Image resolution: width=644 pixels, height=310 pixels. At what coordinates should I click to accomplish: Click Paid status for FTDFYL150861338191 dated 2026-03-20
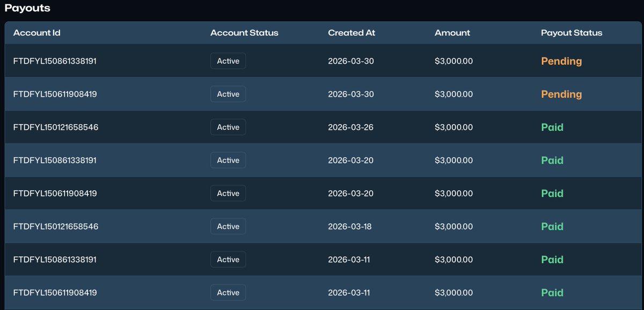(552, 160)
